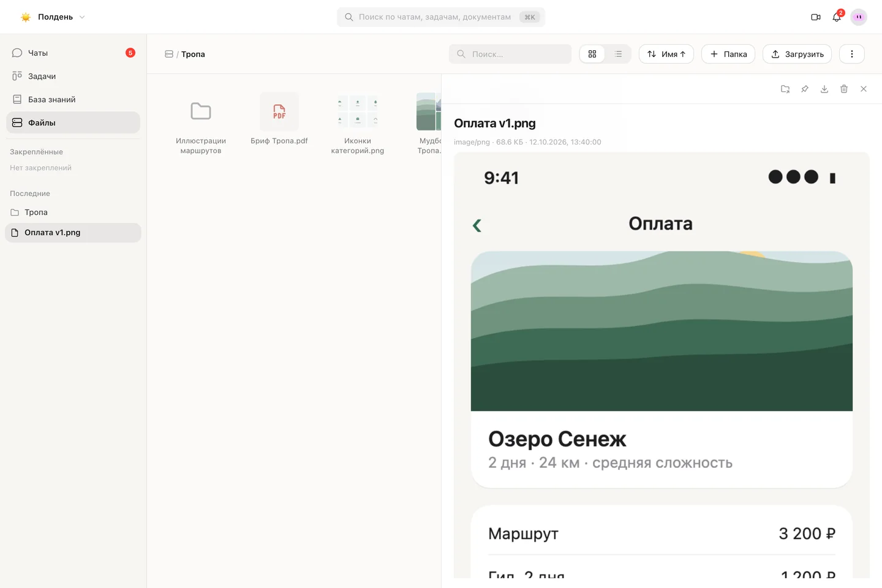
Task: Click the Закреплённые section heading
Action: 36,152
